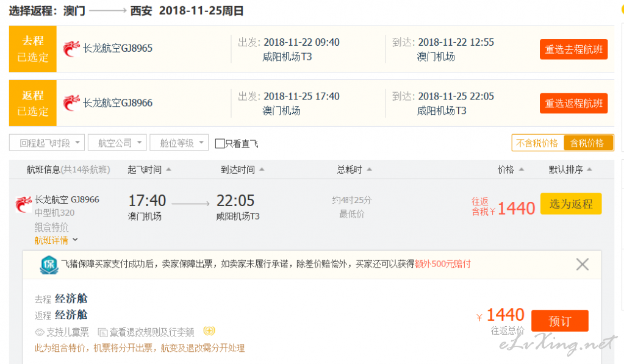Image resolution: width=624 pixels, height=364 pixels.
Task: Sort flights by 价格
Action: [511, 170]
